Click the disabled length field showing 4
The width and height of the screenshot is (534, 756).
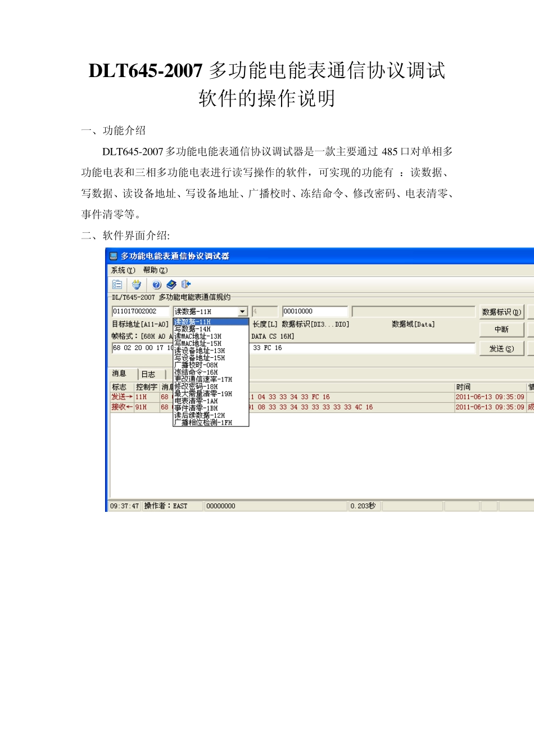(264, 311)
